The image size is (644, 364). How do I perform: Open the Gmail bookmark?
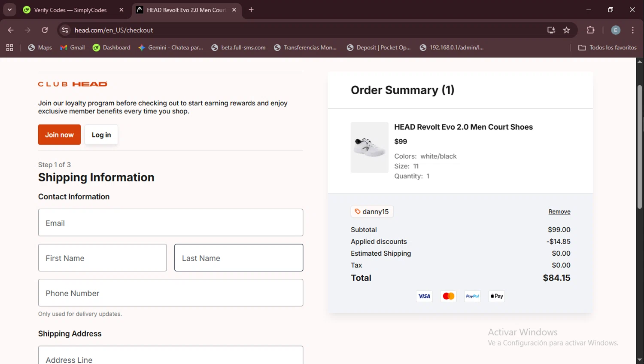72,48
